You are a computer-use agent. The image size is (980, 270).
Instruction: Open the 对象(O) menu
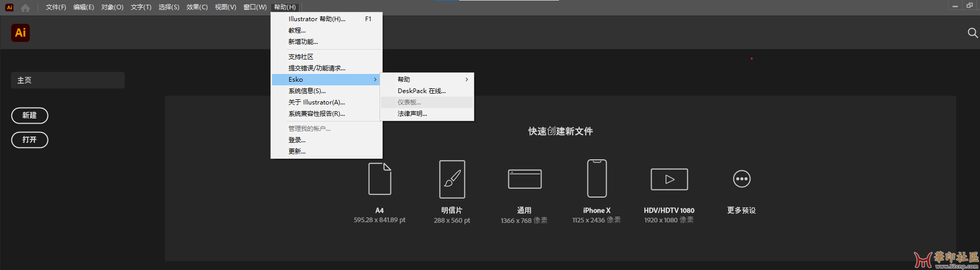coord(112,7)
